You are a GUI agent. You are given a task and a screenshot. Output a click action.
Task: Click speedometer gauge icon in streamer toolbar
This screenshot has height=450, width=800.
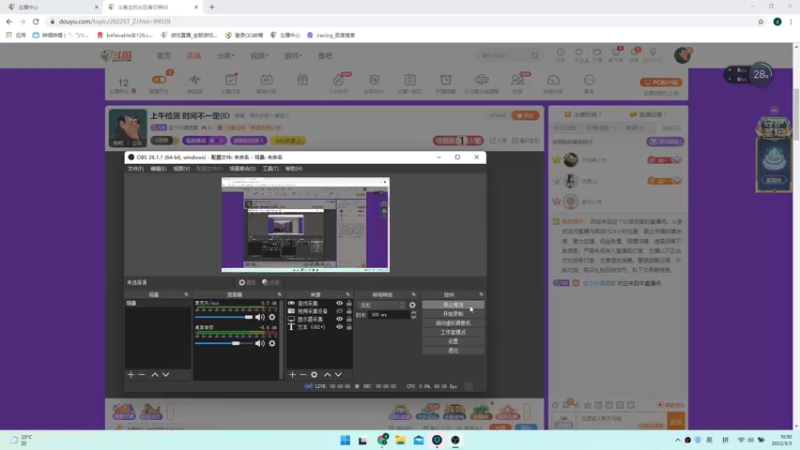click(x=553, y=80)
